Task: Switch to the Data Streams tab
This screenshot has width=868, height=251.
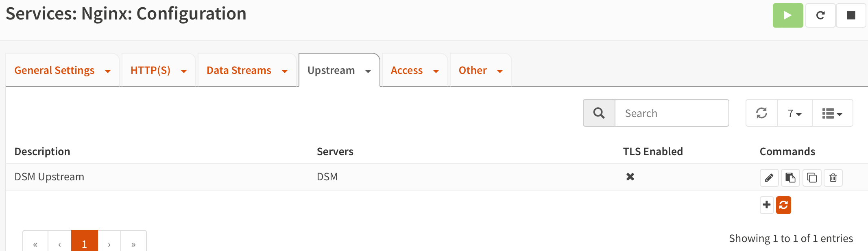Action: tap(239, 70)
